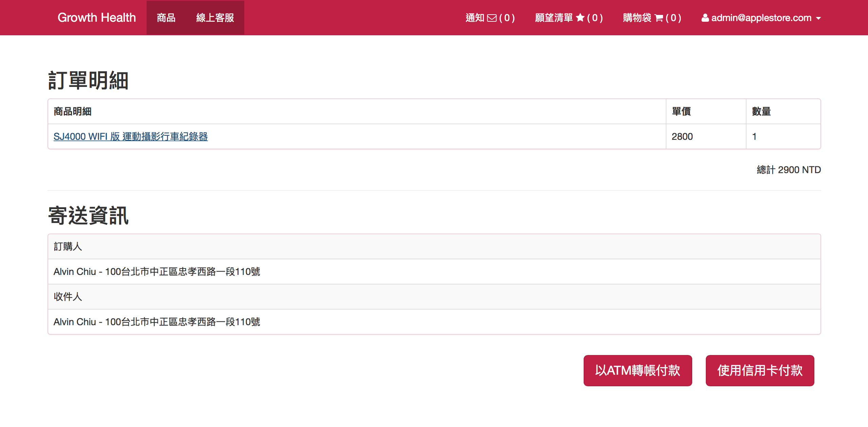Click the 通知 label in navbar
Image resolution: width=868 pixels, height=427 pixels.
coord(475,18)
